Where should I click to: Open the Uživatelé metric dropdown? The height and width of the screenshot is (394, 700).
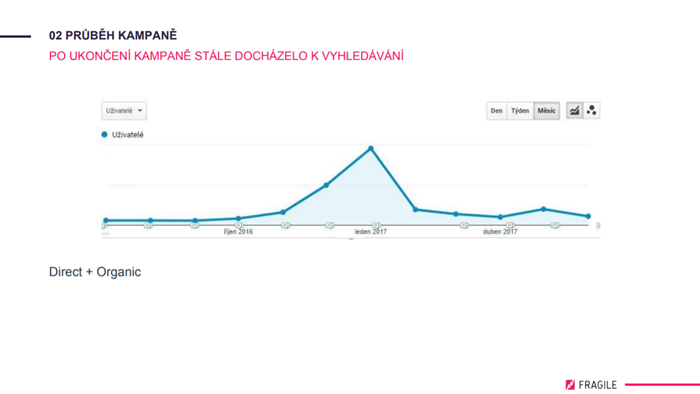click(x=124, y=111)
